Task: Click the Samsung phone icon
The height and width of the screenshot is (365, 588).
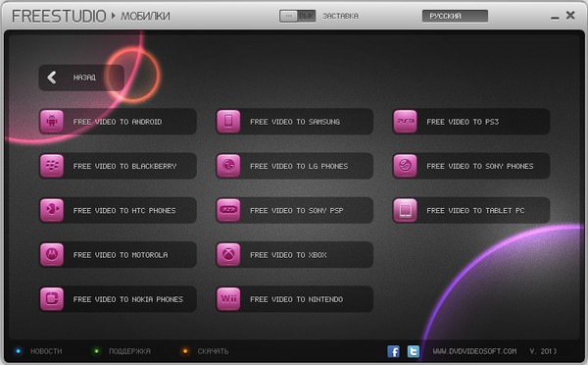Action: tap(228, 122)
